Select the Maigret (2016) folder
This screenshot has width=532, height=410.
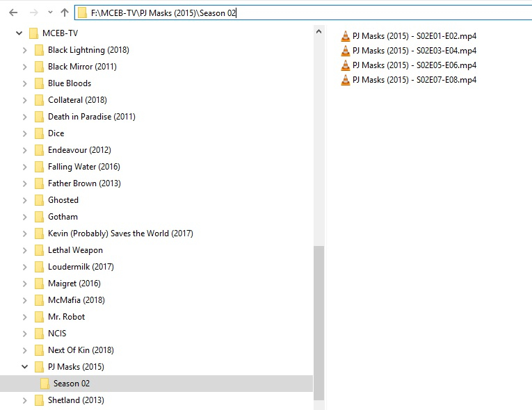click(x=74, y=283)
